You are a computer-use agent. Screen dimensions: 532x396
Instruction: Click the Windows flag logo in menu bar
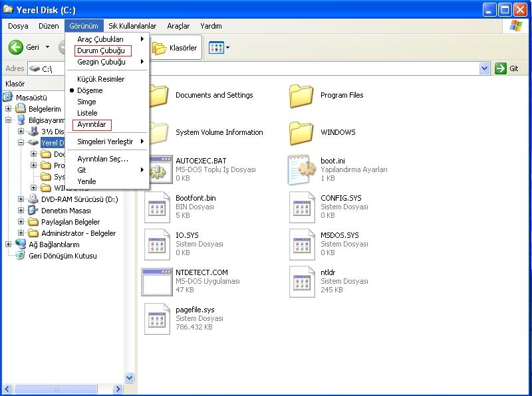(x=516, y=26)
